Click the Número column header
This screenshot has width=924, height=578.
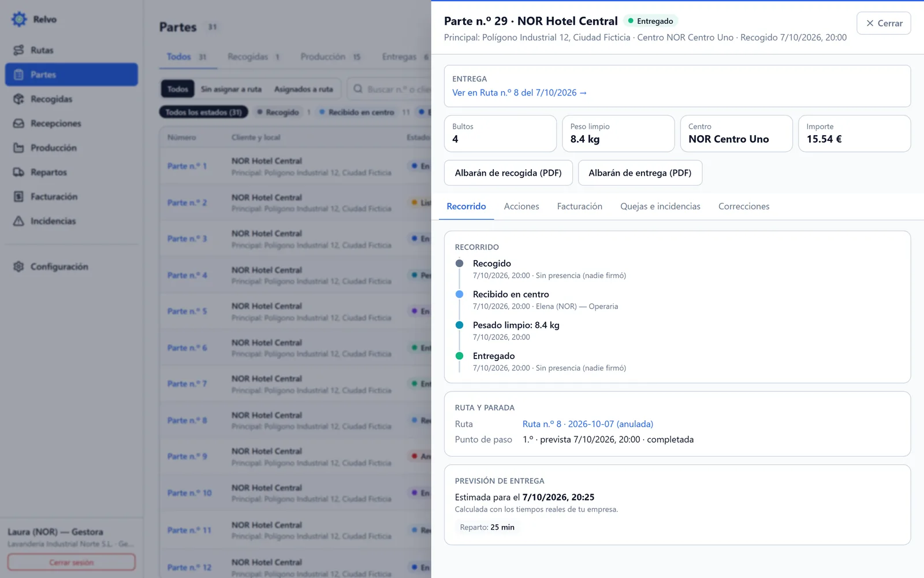[182, 138]
